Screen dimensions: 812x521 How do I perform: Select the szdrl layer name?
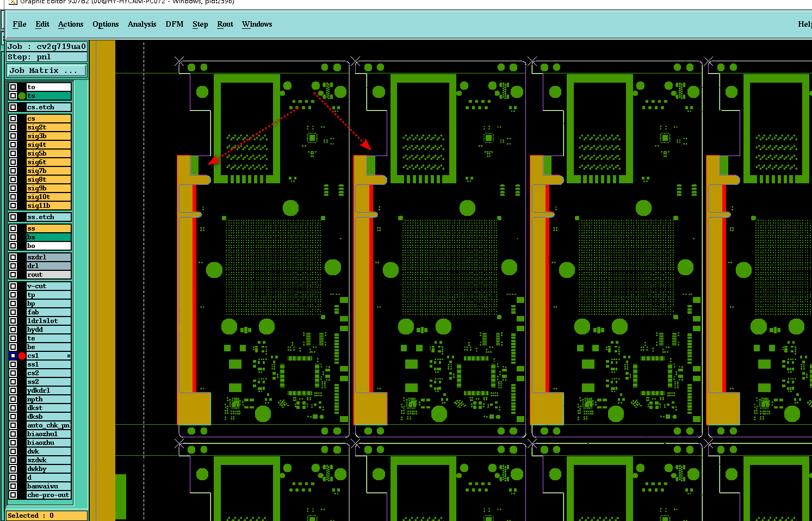pyautogui.click(x=48, y=257)
